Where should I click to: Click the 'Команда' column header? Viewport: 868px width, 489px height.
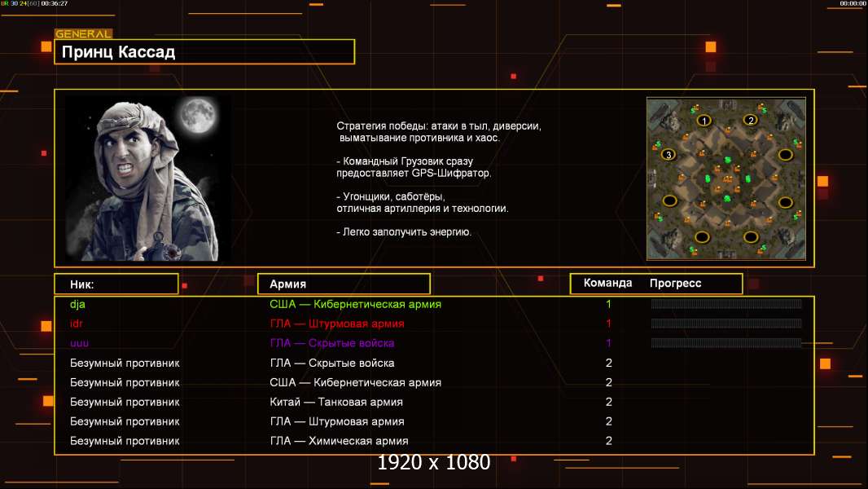pyautogui.click(x=607, y=283)
